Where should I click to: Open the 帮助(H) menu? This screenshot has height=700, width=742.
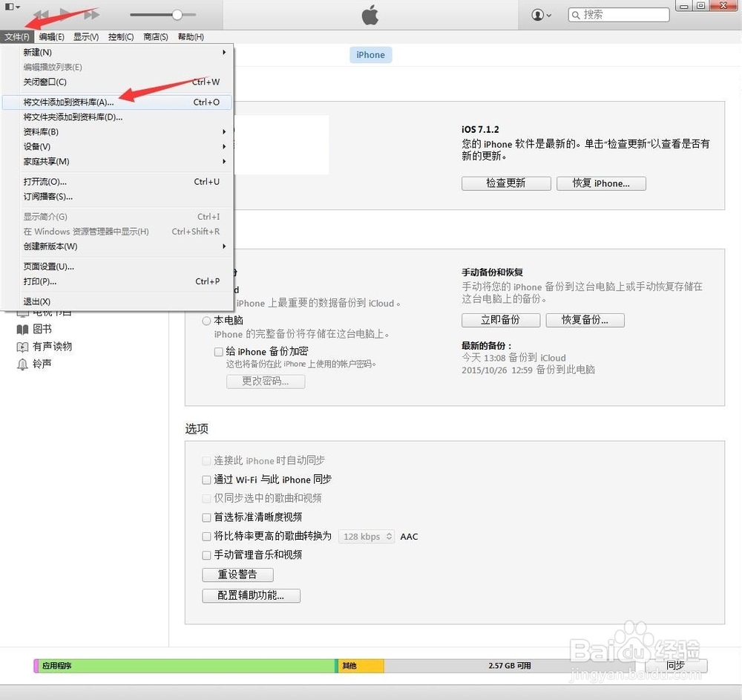tap(191, 37)
